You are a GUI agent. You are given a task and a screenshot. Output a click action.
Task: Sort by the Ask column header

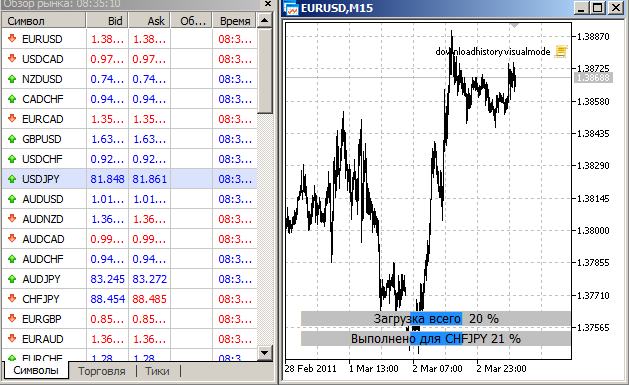pos(149,20)
